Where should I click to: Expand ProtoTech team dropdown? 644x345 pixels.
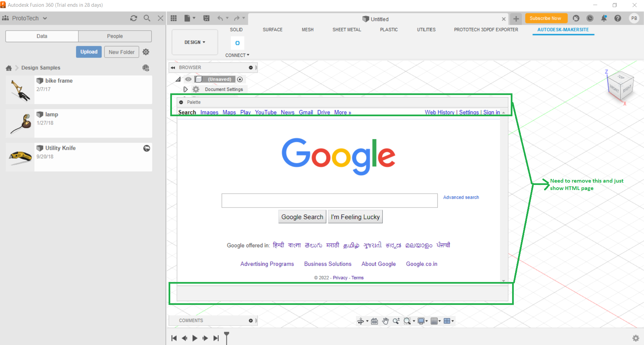click(45, 18)
